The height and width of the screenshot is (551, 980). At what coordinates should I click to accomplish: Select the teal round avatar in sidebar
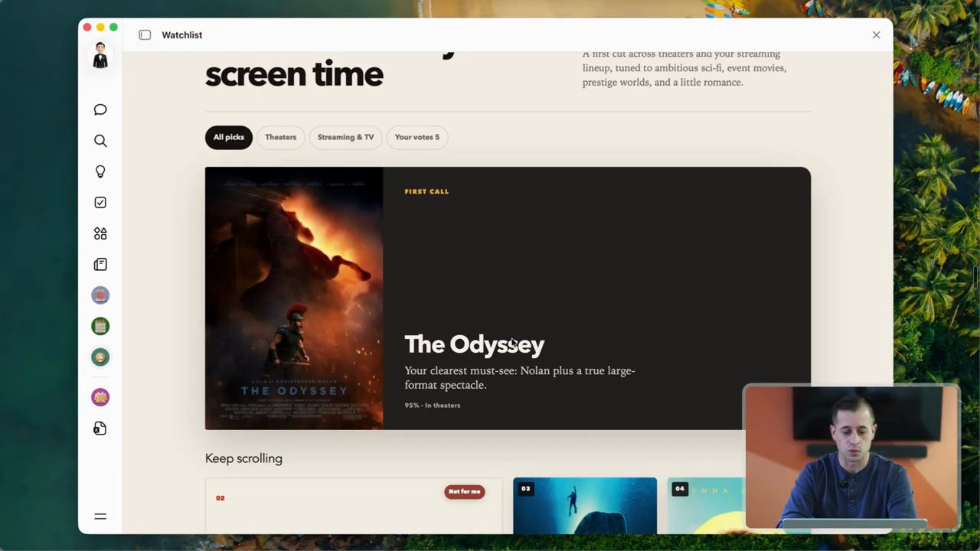pyautogui.click(x=100, y=357)
